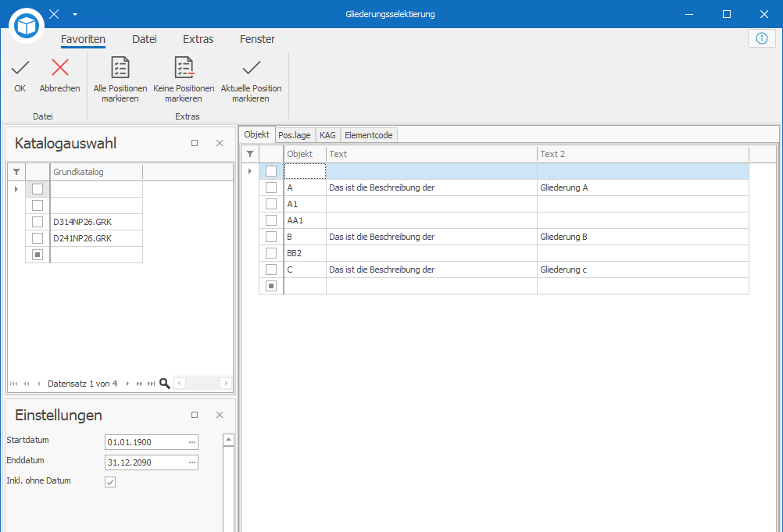The width and height of the screenshot is (783, 532).
Task: Click the info icon in the ribbon corner
Action: (762, 38)
